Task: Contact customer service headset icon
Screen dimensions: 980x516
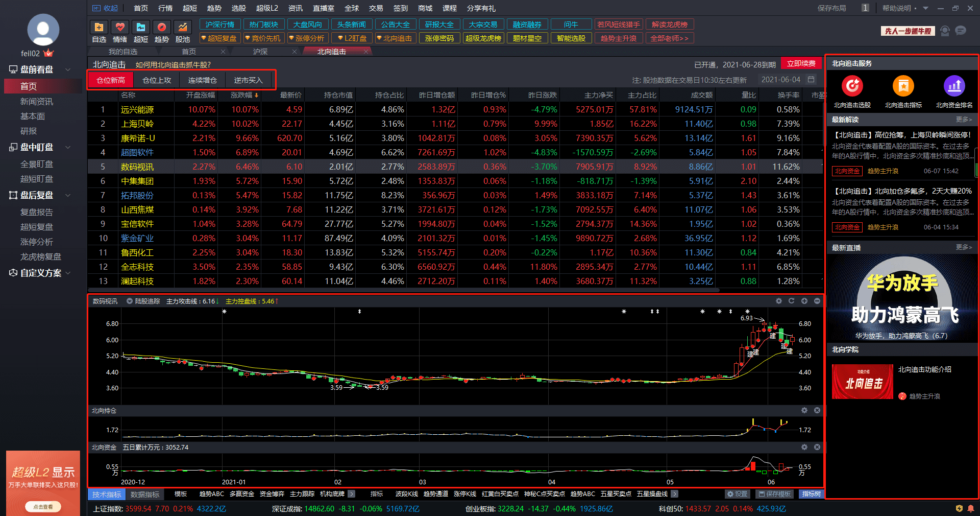Action: 945,31
